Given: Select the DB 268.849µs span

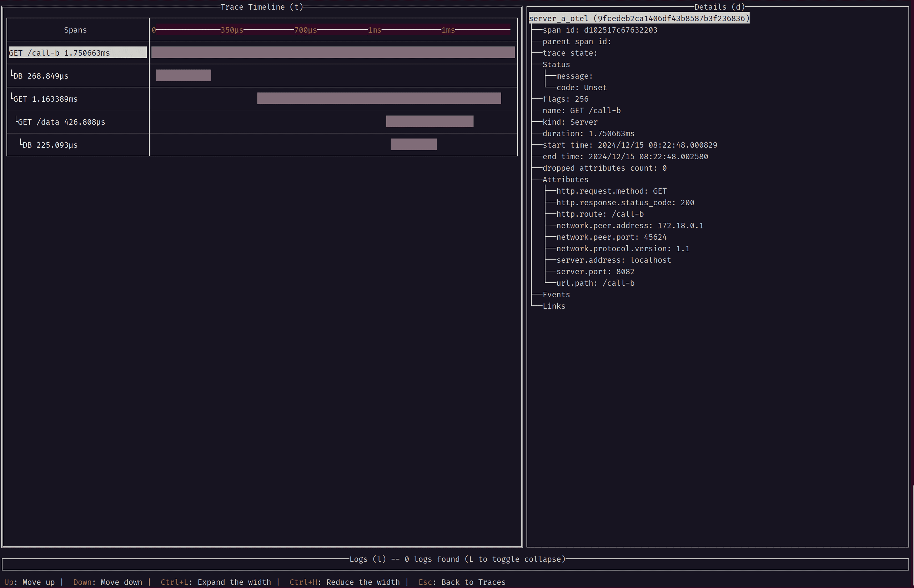Looking at the screenshot, I should point(40,76).
